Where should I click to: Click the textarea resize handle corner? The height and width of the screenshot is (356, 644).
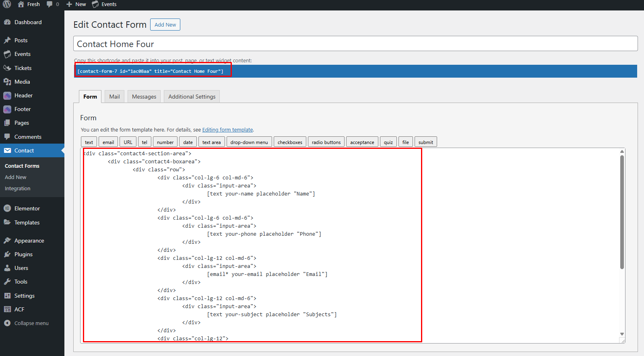[622, 340]
